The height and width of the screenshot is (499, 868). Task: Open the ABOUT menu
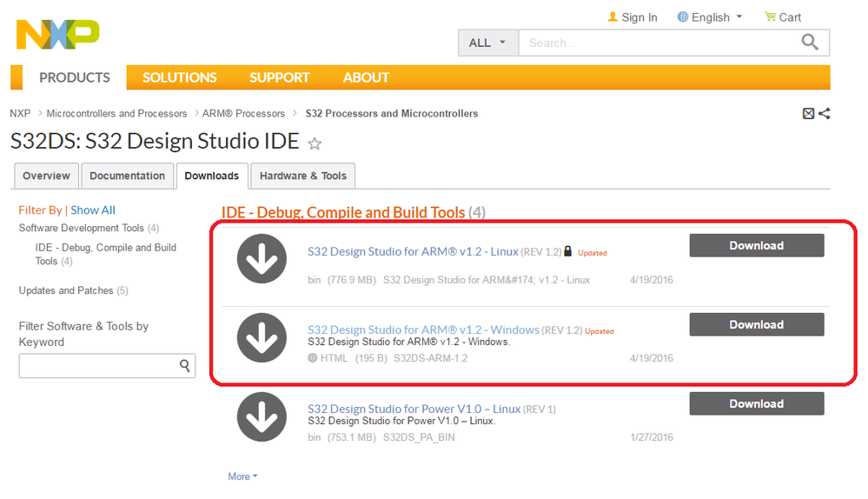pos(366,77)
